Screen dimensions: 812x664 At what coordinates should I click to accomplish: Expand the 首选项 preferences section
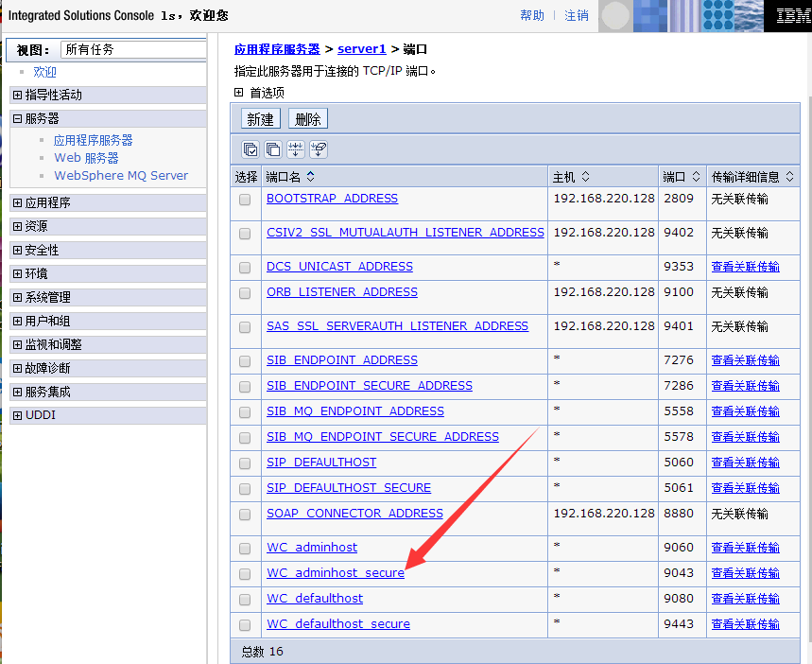click(x=239, y=93)
